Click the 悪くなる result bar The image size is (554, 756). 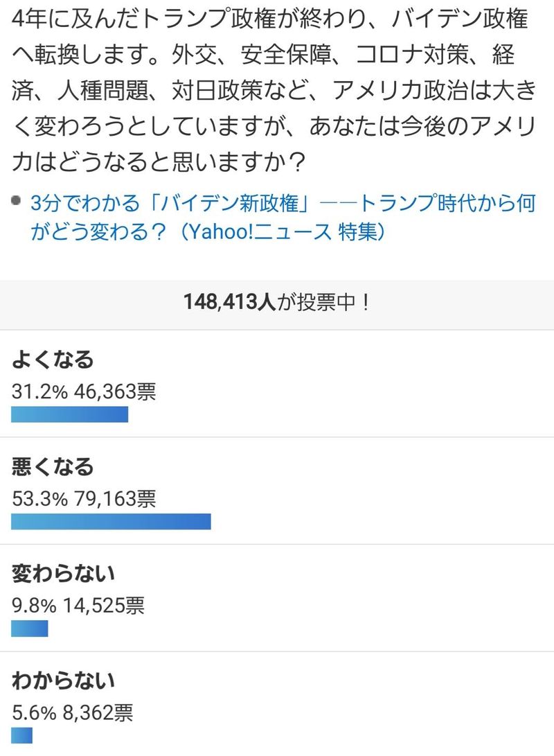[111, 521]
